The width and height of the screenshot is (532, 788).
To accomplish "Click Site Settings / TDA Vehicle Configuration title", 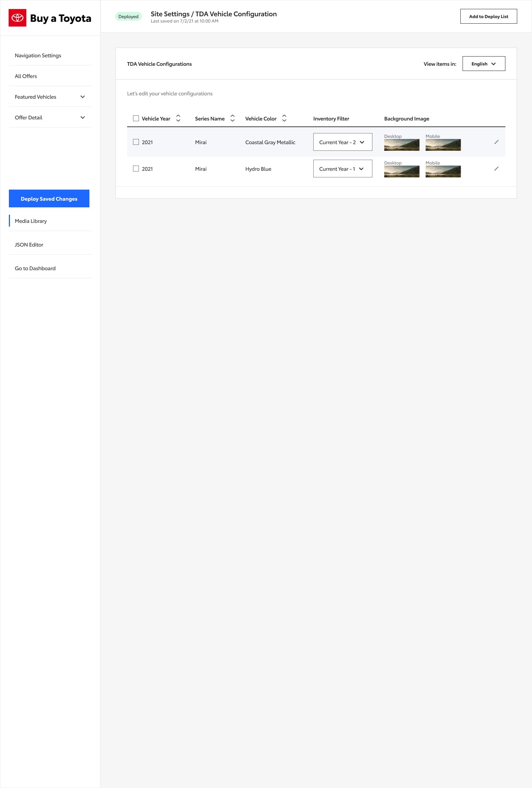I will (x=214, y=14).
